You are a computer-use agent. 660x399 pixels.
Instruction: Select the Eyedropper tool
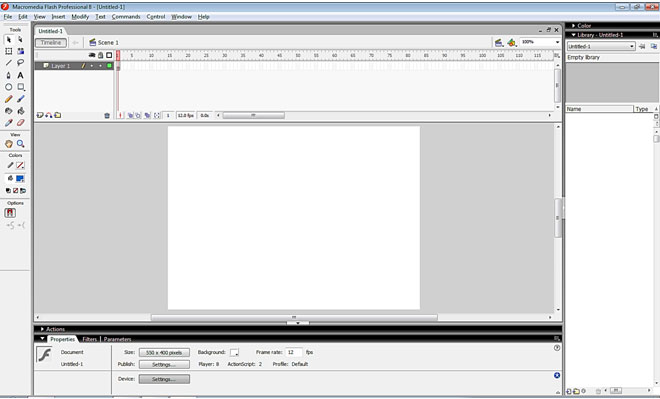(8, 122)
